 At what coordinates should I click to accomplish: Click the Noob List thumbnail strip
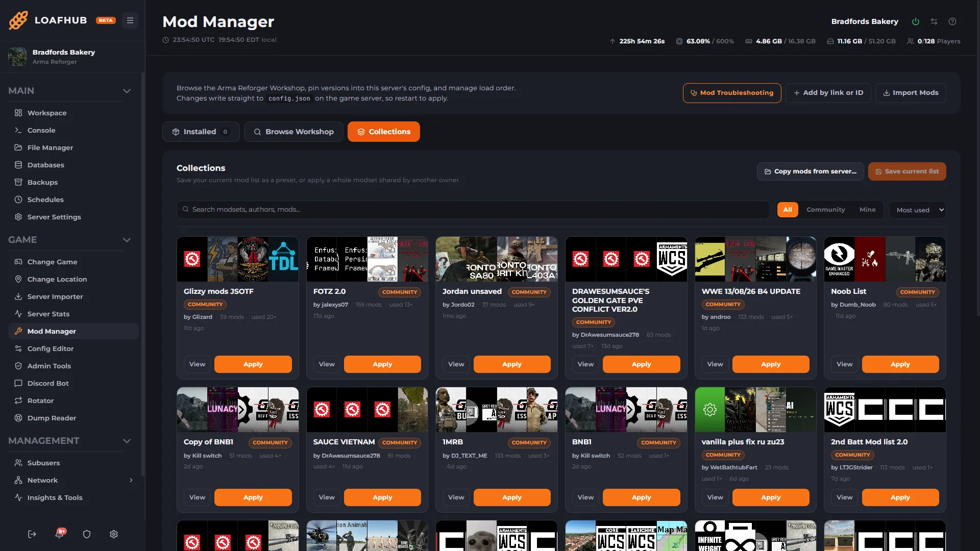pos(885,259)
